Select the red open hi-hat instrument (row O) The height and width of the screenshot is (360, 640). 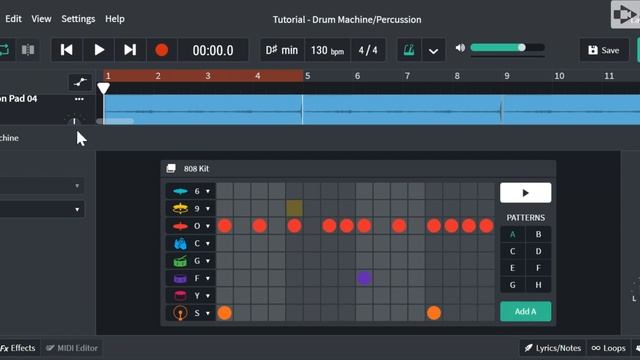pos(180,226)
